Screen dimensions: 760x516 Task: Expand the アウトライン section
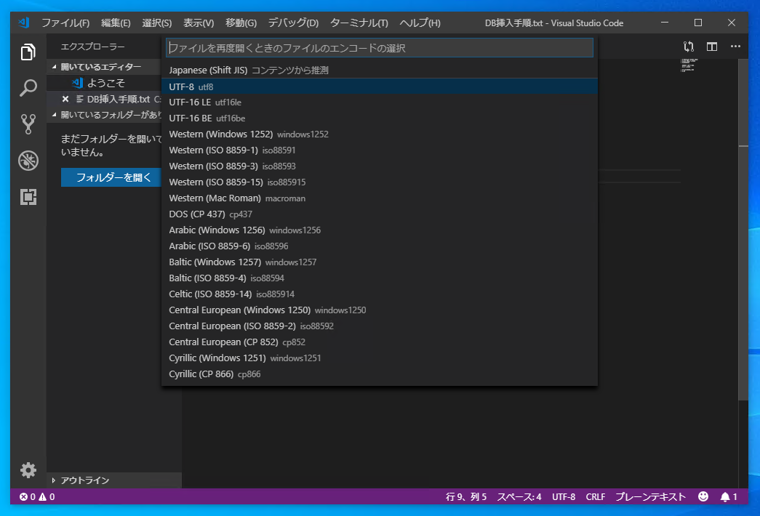click(x=115, y=480)
